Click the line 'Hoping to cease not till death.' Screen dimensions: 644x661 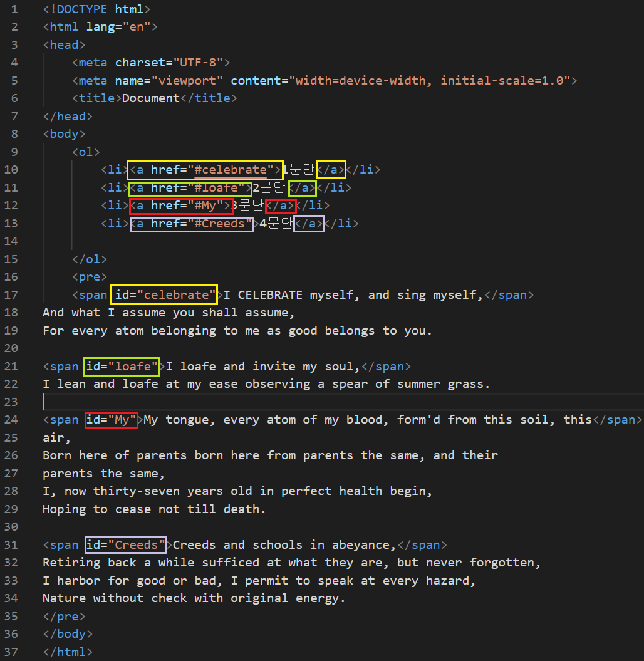coord(154,509)
